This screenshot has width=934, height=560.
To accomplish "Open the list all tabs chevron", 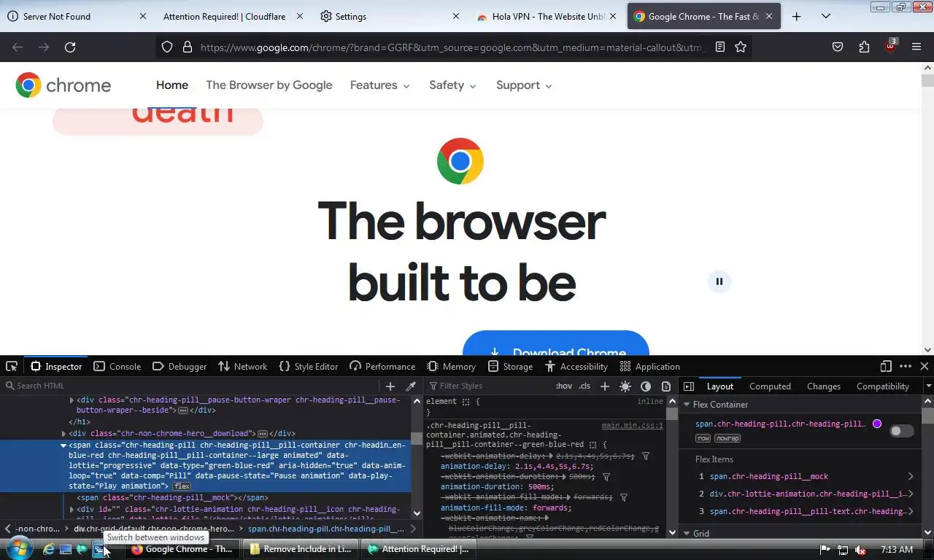I will (826, 16).
